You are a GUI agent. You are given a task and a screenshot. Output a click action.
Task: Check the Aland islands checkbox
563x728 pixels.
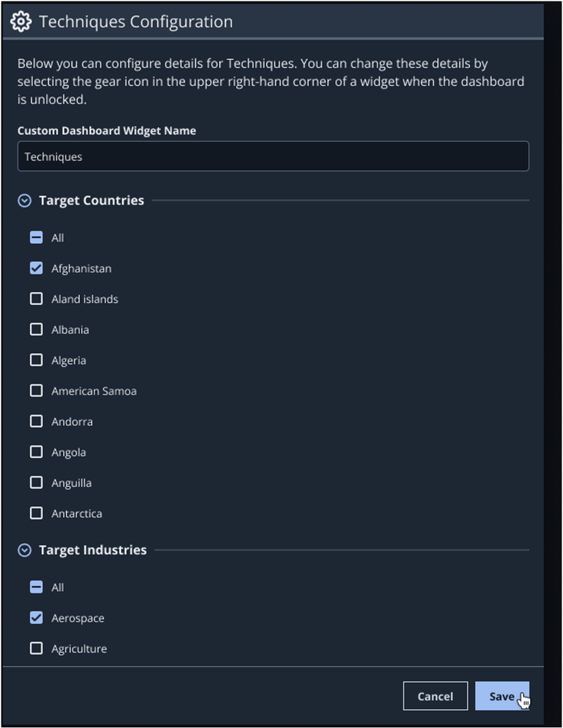coord(36,298)
